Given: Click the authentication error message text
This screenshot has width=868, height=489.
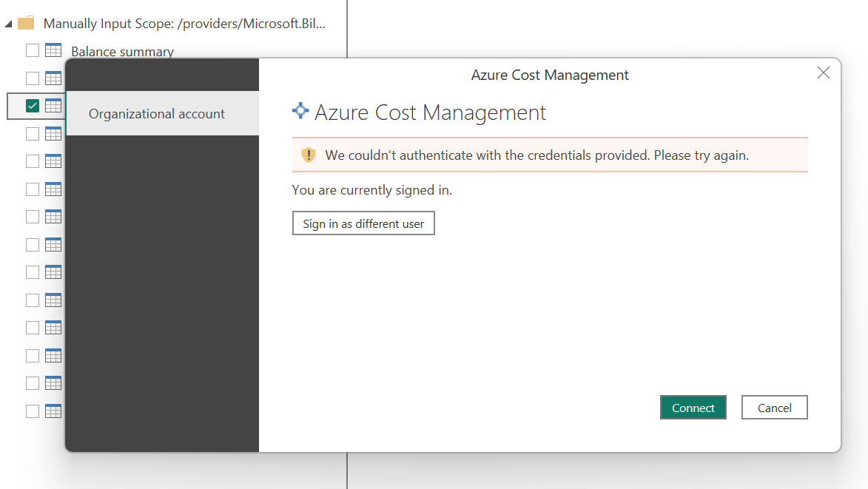Looking at the screenshot, I should click(x=536, y=155).
